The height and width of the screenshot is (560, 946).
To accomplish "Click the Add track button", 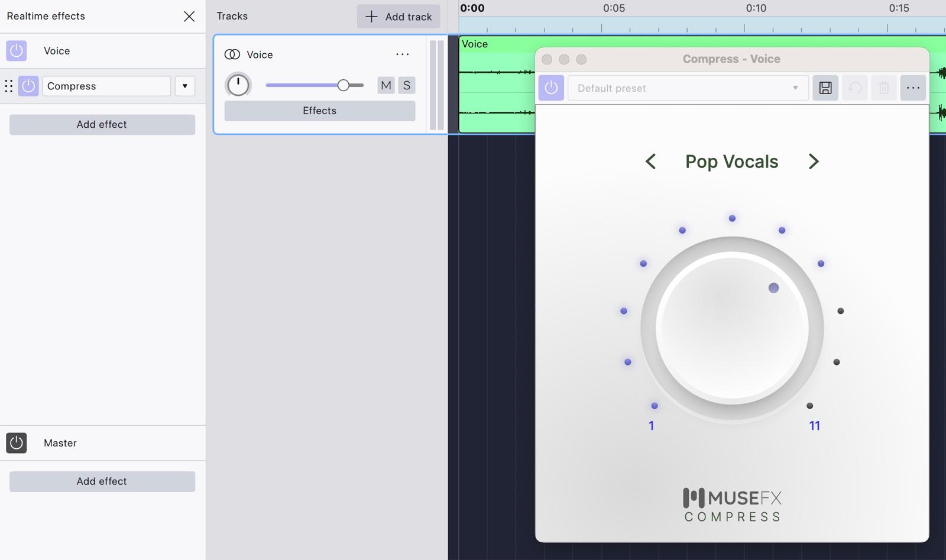I will tap(399, 17).
